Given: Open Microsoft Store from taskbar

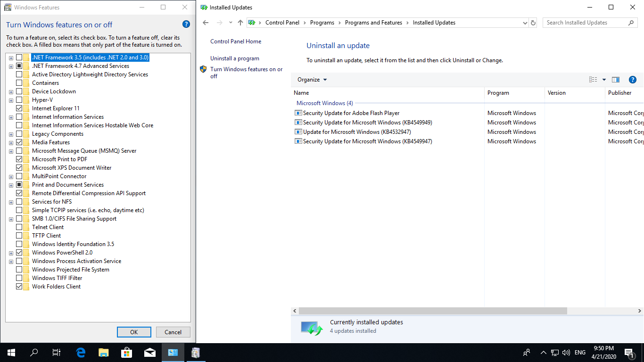Looking at the screenshot, I should [x=126, y=353].
